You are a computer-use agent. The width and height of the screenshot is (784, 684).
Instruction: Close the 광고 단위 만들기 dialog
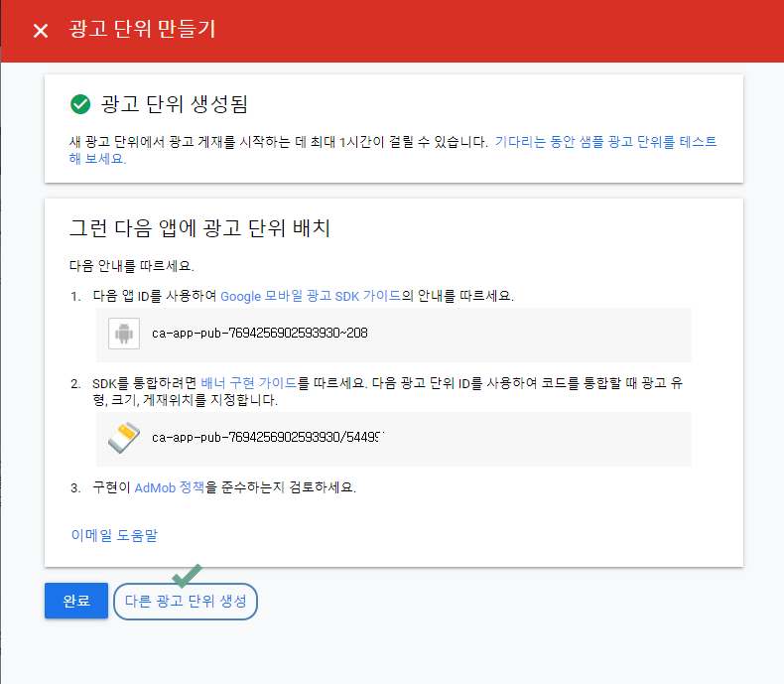(40, 31)
